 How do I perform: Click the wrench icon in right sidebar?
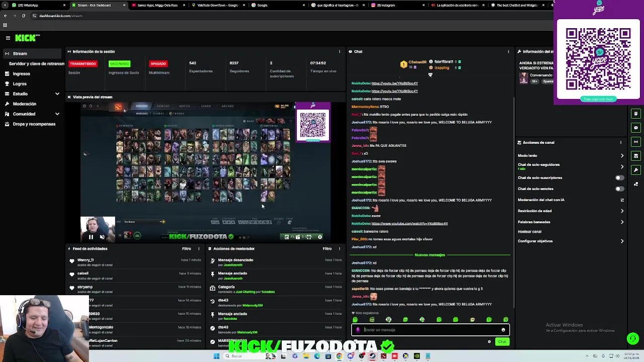click(636, 170)
